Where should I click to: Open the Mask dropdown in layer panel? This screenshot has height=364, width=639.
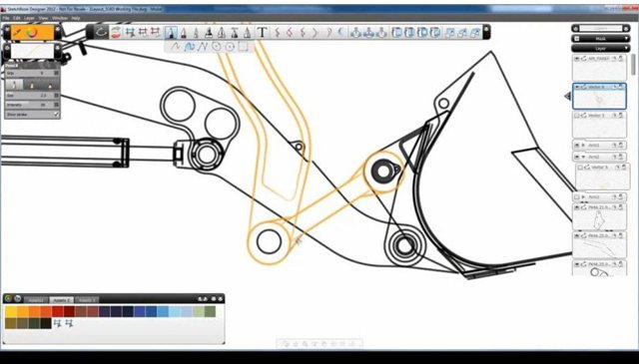pyautogui.click(x=601, y=38)
